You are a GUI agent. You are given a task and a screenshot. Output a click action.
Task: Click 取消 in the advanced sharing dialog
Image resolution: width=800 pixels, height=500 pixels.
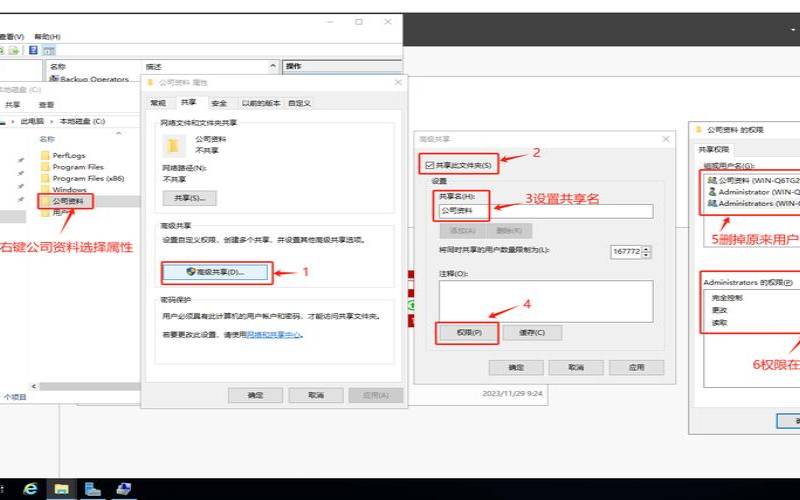576,367
